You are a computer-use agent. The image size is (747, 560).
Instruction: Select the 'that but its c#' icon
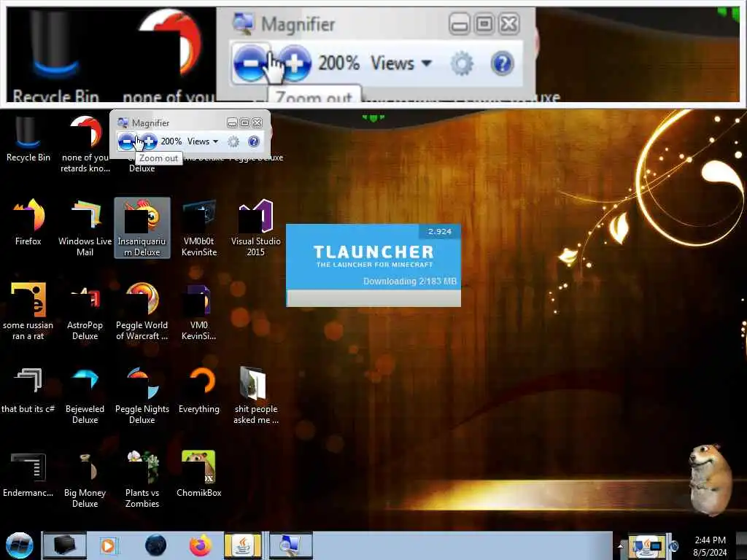pos(28,390)
